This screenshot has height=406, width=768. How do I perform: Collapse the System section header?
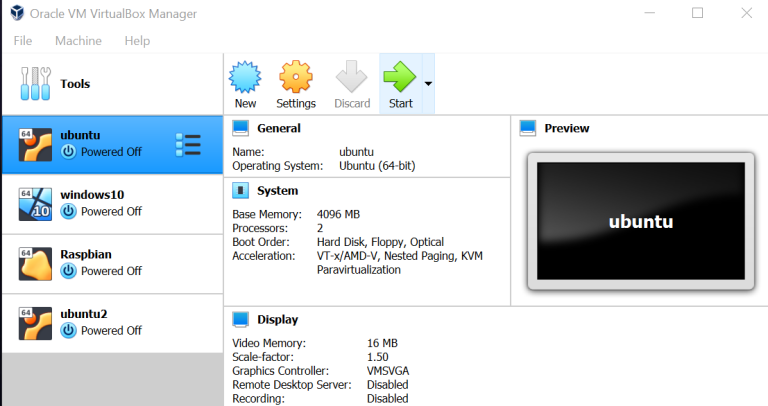277,190
